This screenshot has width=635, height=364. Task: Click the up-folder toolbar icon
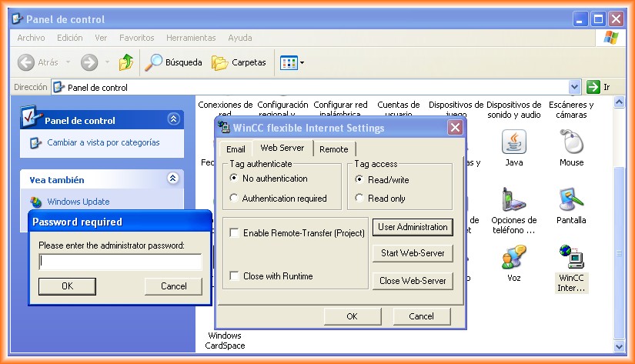pos(126,62)
